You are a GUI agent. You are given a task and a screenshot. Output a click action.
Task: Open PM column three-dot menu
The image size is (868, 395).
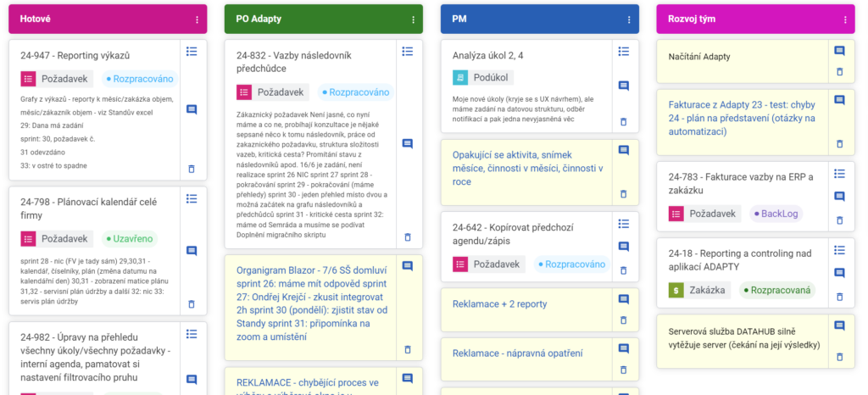pyautogui.click(x=629, y=19)
